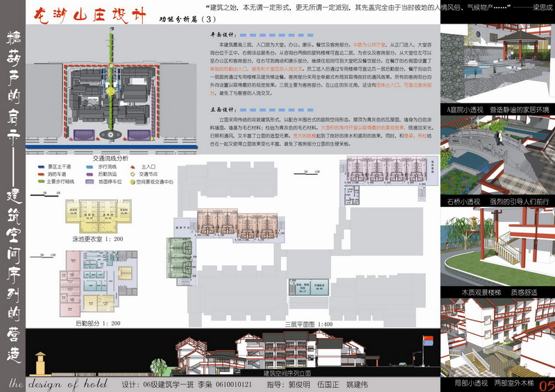Click the light blue 步行流线 legend marker

click(x=89, y=167)
